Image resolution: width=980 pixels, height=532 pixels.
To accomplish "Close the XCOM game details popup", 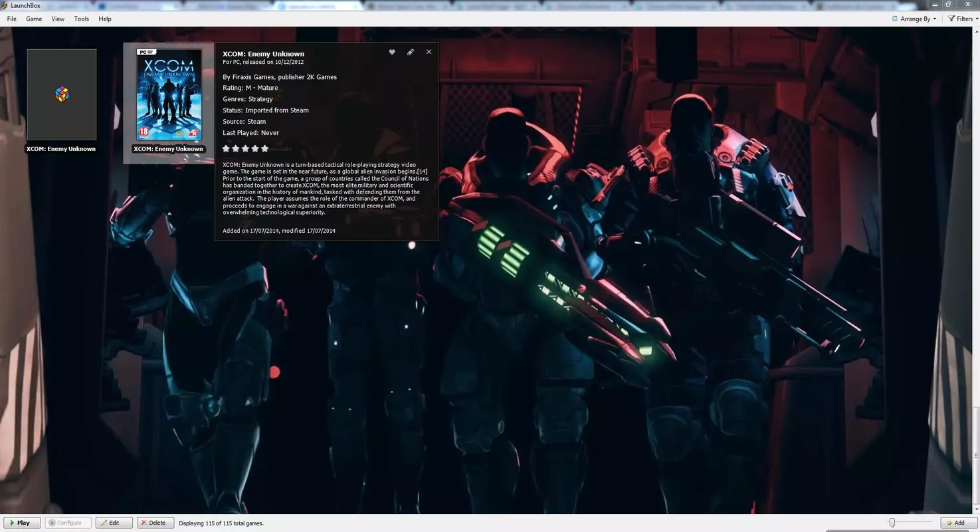I will pyautogui.click(x=429, y=52).
